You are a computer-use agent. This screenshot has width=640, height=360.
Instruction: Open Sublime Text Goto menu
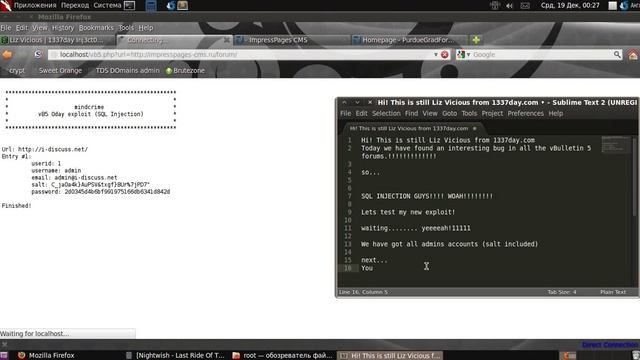coord(449,113)
